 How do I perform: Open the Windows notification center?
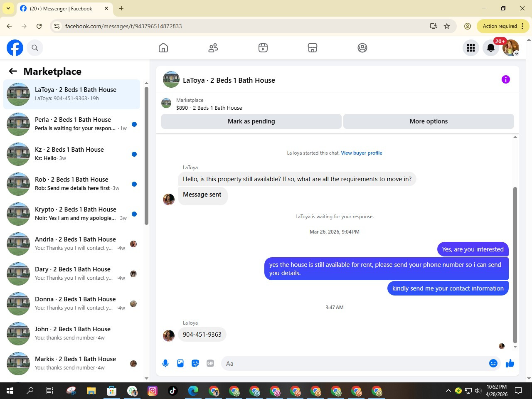pos(518,391)
